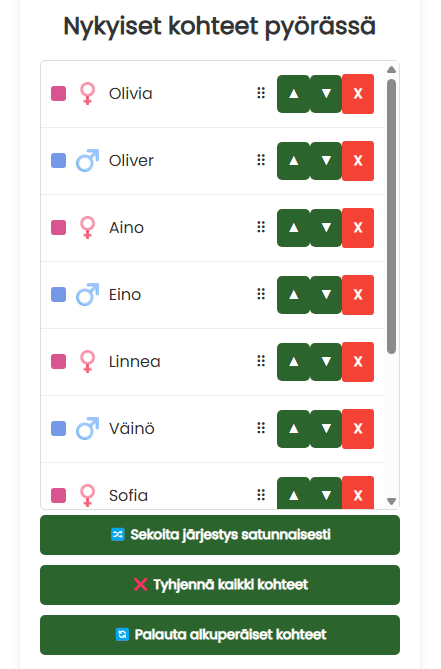Screen dimensions: 441x669
Task: Click the male symbol icon beside Oliver
Action: click(x=87, y=160)
